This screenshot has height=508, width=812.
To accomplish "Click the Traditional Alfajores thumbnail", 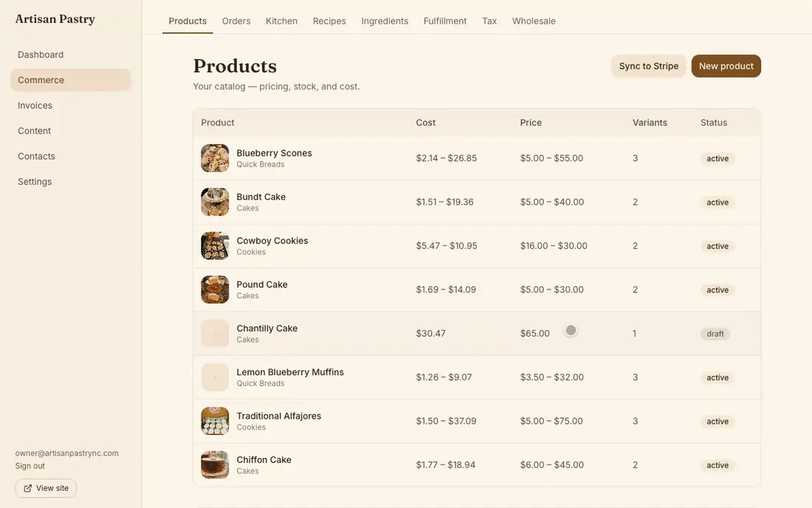I will coord(215,421).
